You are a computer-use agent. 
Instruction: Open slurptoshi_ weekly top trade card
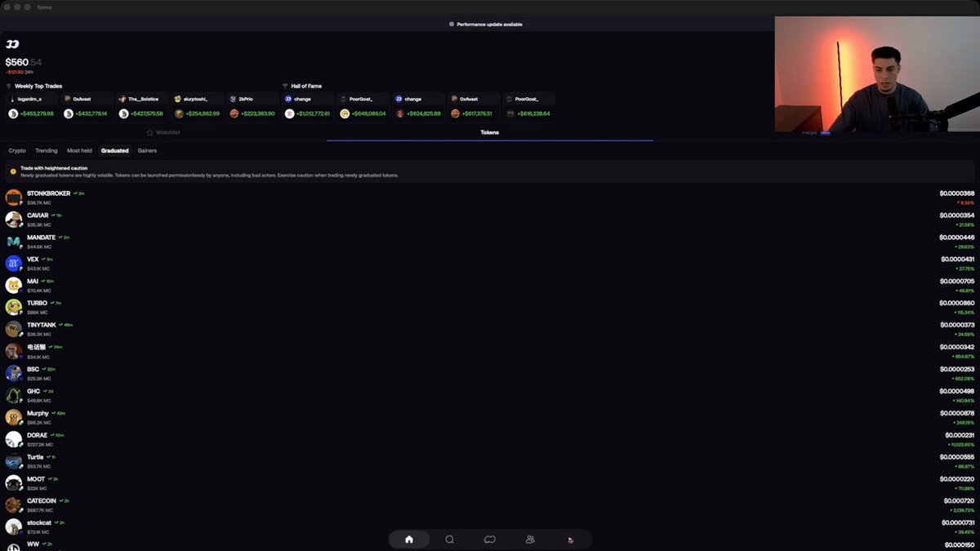coord(197,107)
